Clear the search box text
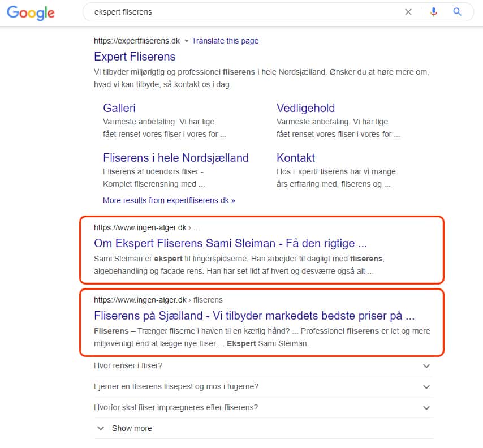 408,12
